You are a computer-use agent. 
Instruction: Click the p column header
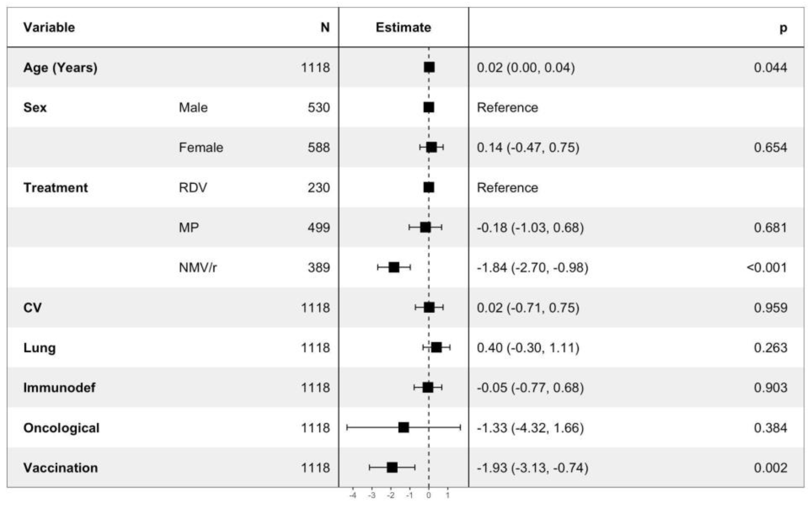tap(783, 28)
